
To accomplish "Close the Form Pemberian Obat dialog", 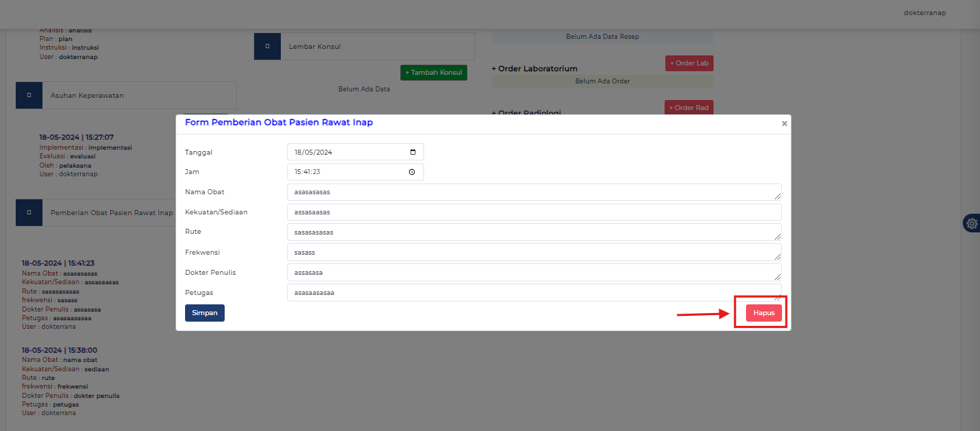I will coord(784,122).
